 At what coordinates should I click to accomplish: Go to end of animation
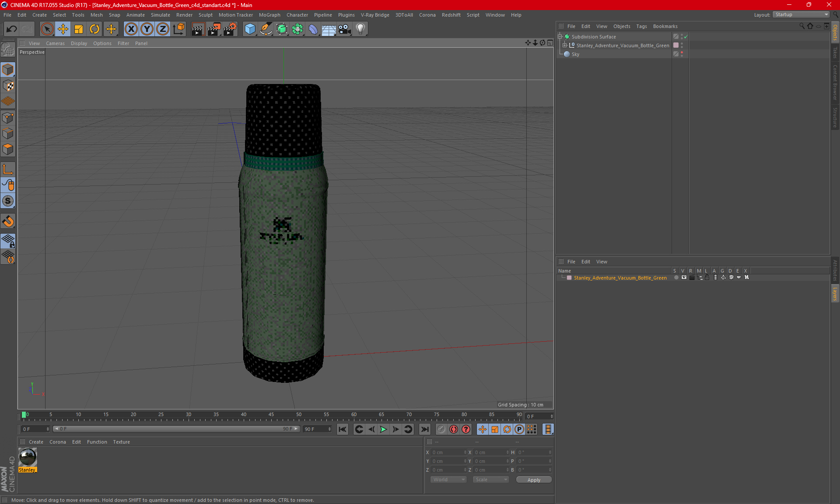(424, 429)
